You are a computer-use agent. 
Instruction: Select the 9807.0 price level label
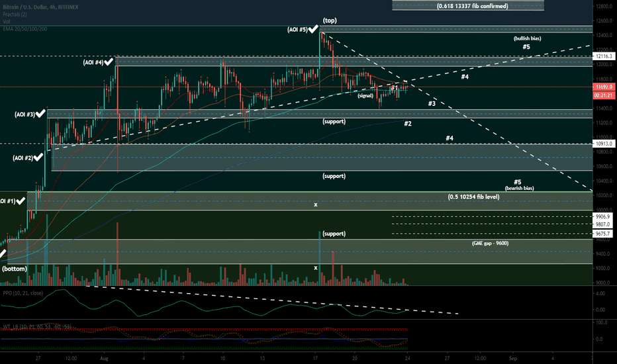pos(603,224)
